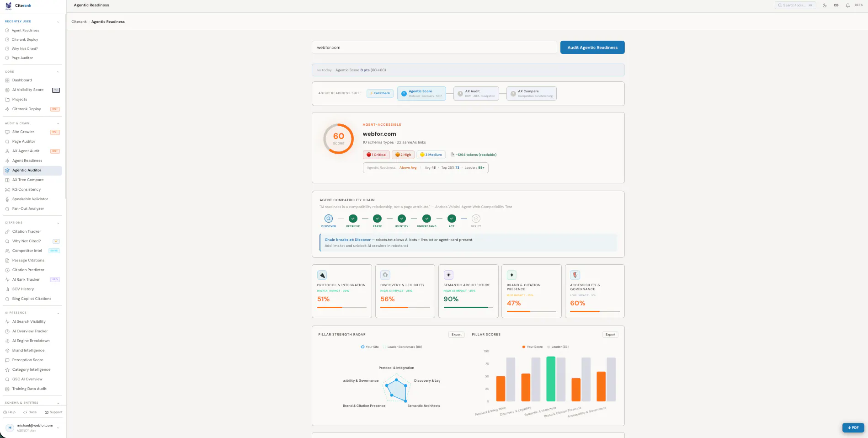Click the Agentic Auditor sidebar icon
The image size is (868, 438).
click(x=7, y=171)
